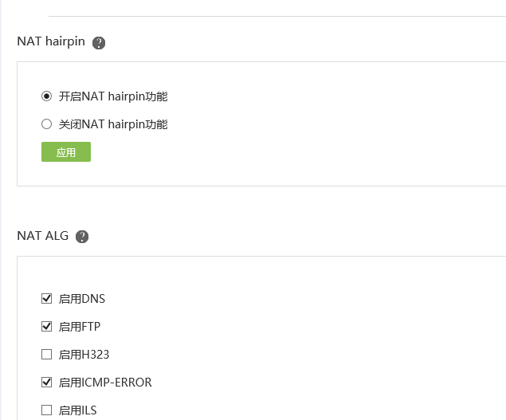Click the 关闭NAT hairpin功能 label text
Image resolution: width=506 pixels, height=420 pixels.
(x=113, y=124)
